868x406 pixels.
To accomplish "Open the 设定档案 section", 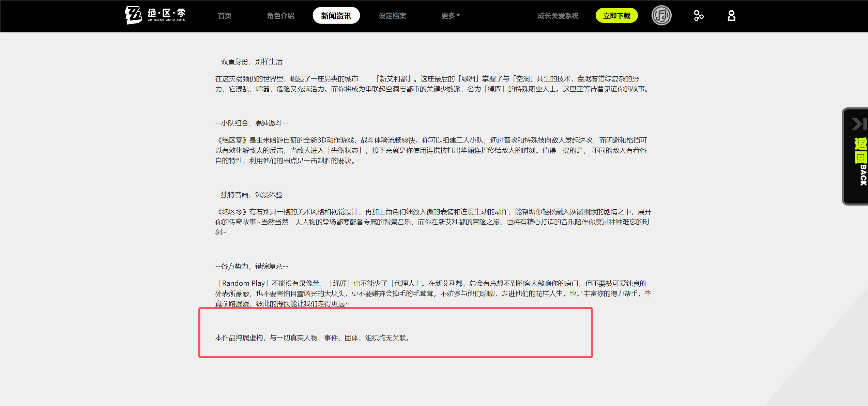I will click(x=392, y=16).
